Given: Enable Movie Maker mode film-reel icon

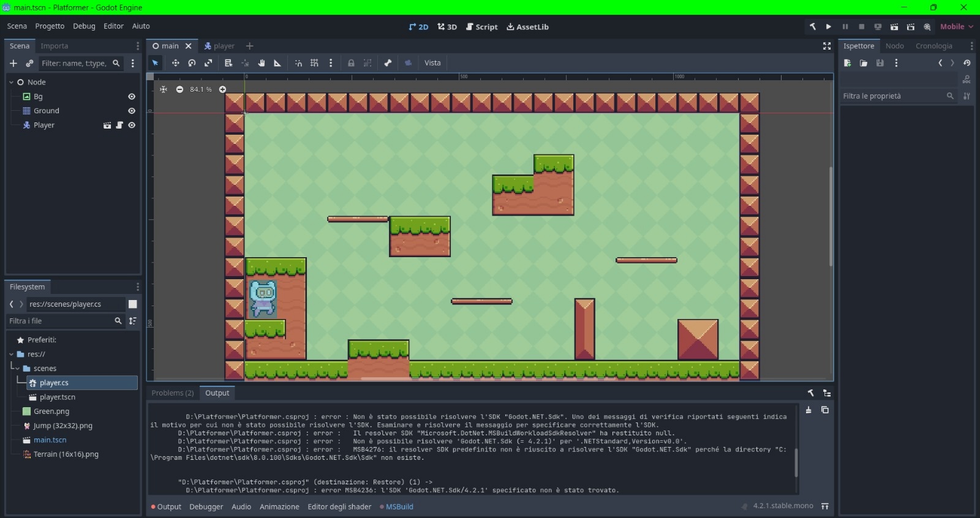Looking at the screenshot, I should (927, 27).
